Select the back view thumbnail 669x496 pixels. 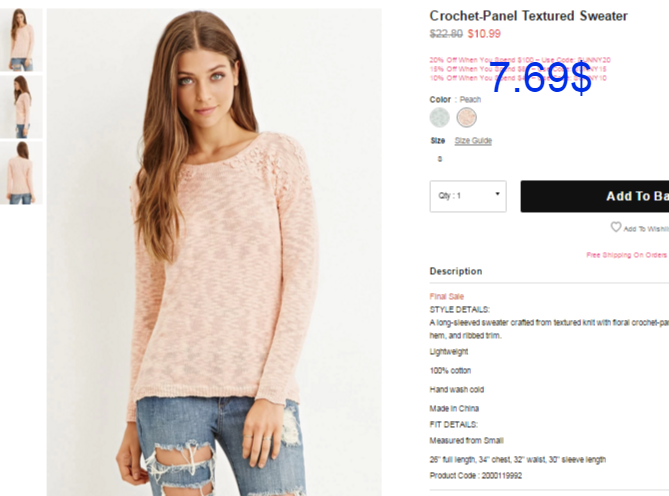pos(21,173)
